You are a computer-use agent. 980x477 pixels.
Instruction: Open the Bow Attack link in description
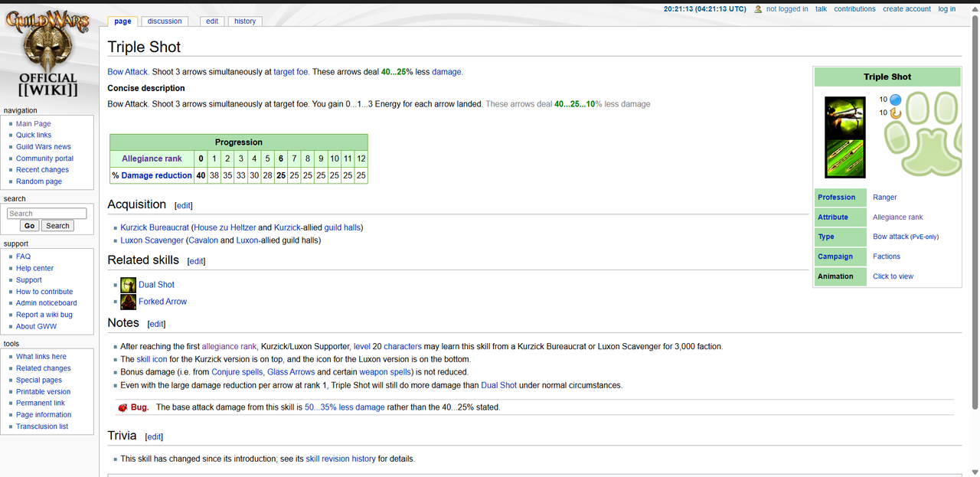127,72
